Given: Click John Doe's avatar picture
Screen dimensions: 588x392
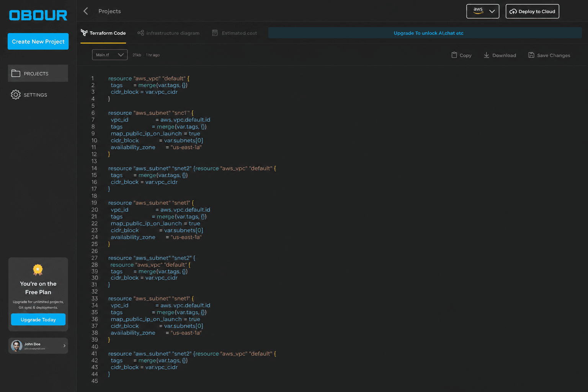Looking at the screenshot, I should click(x=16, y=346).
